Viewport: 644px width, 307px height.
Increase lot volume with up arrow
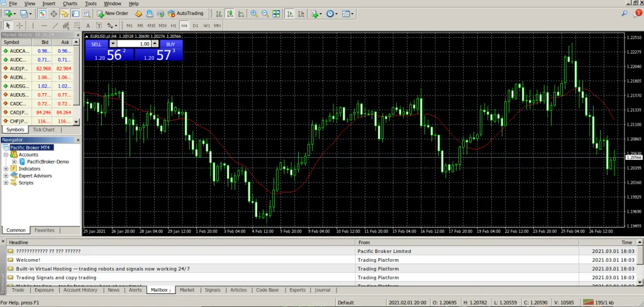point(155,43)
